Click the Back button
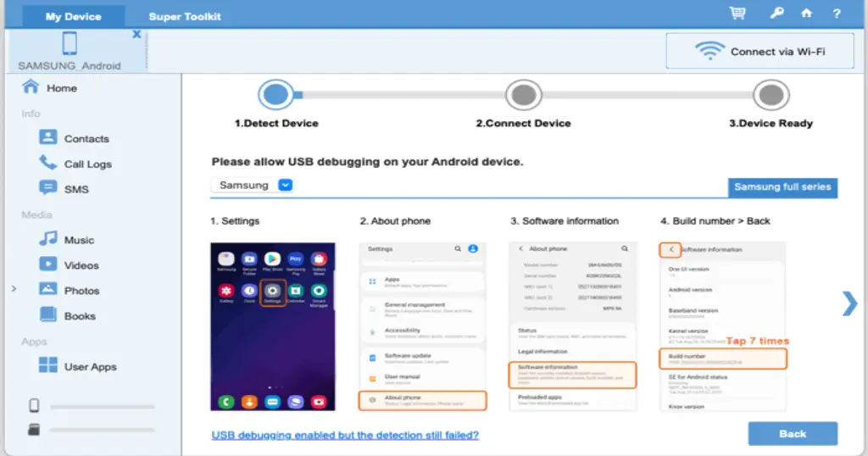The width and height of the screenshot is (868, 456). (793, 433)
